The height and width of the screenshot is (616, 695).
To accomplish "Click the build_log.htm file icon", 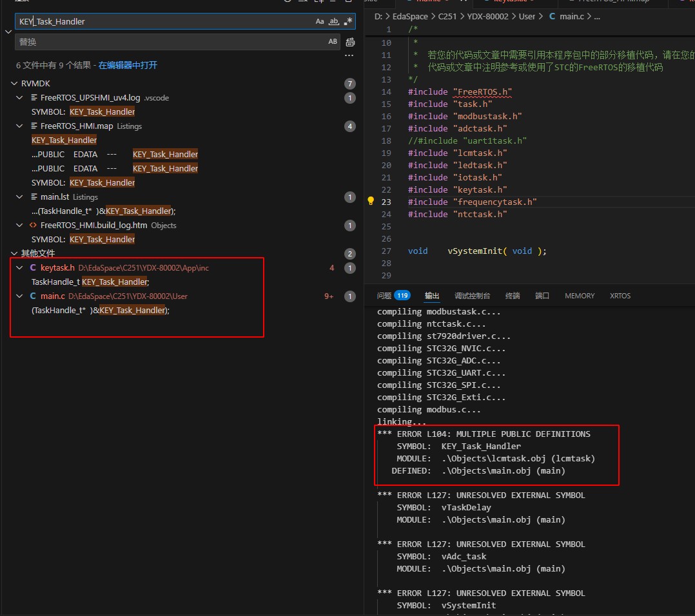I will pyautogui.click(x=34, y=225).
